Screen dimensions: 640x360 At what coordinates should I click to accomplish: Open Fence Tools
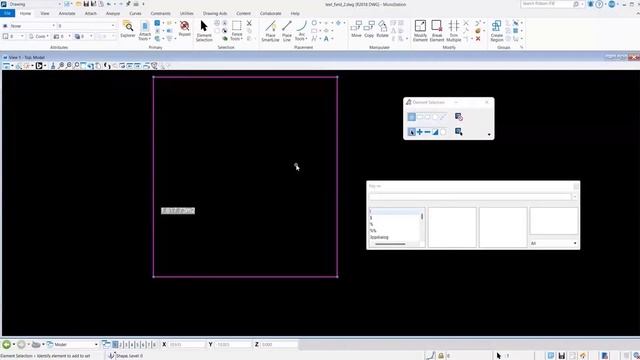(236, 31)
